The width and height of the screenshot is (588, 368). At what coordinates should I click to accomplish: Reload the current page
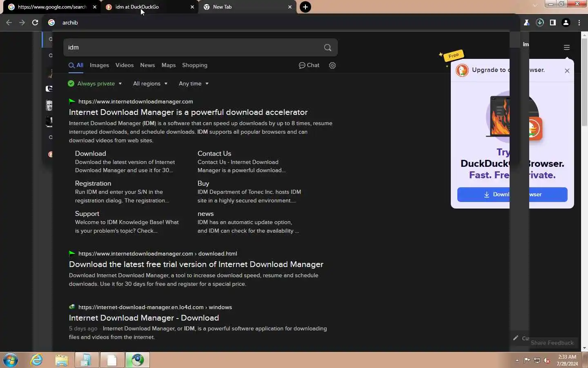[35, 22]
